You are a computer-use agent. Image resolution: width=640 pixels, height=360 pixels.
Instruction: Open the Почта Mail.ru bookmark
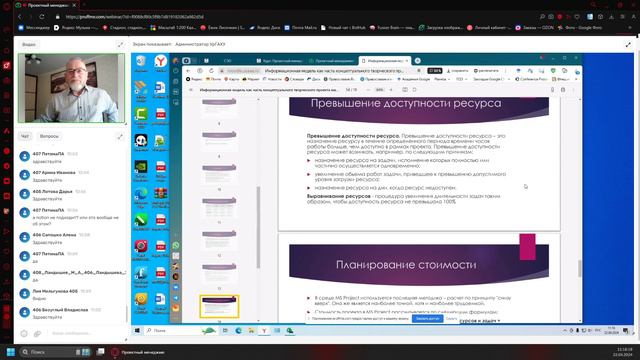300,28
